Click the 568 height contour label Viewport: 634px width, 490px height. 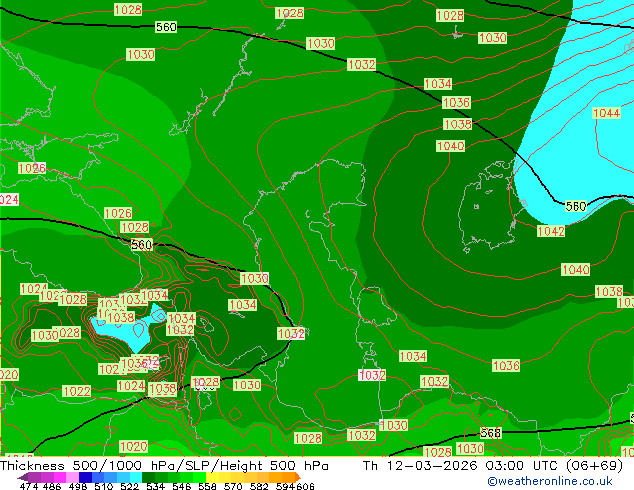(490, 433)
